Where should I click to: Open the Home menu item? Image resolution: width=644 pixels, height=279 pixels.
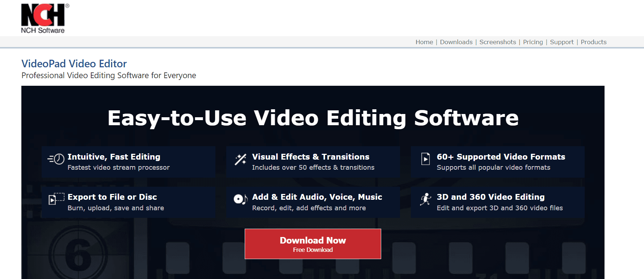(x=424, y=42)
